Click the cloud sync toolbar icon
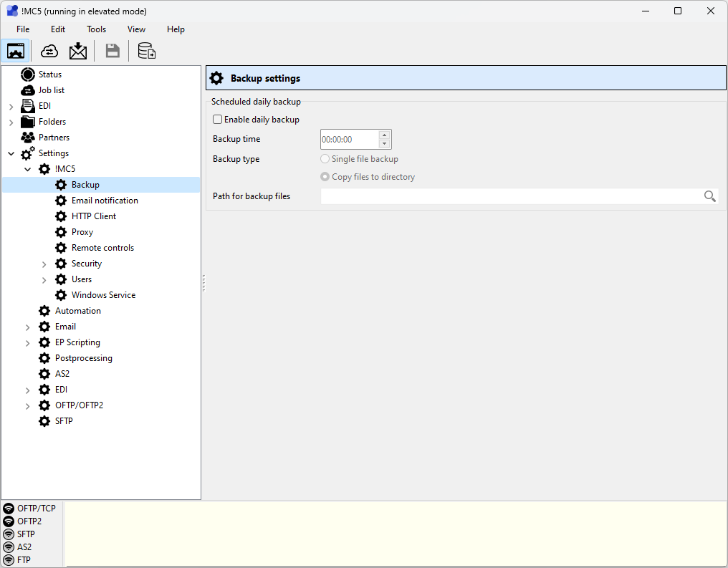The height and width of the screenshot is (568, 728). (x=49, y=51)
